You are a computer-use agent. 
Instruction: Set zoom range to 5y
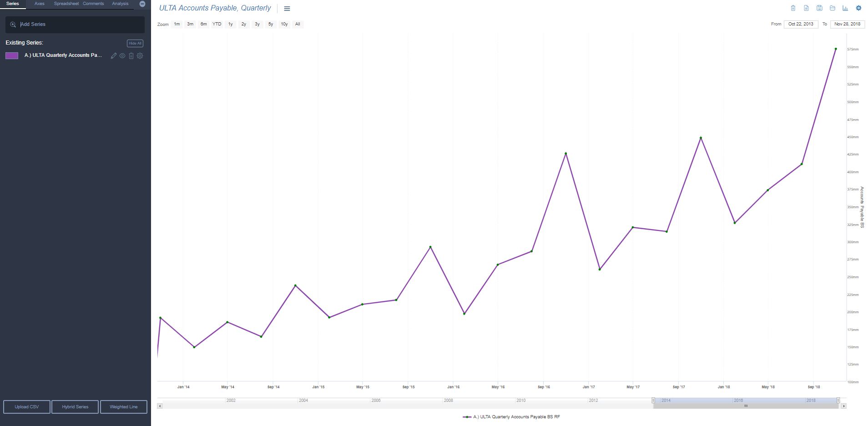point(271,24)
